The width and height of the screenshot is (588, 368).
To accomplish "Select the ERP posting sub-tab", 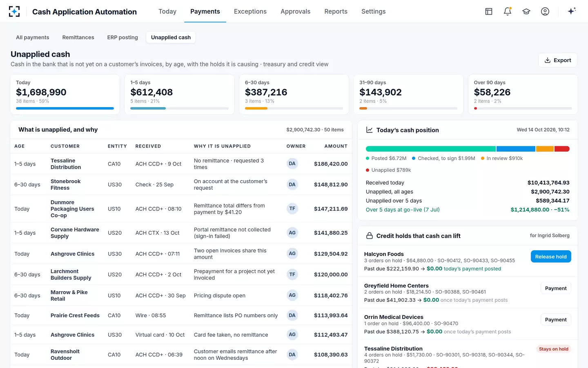I will point(122,37).
